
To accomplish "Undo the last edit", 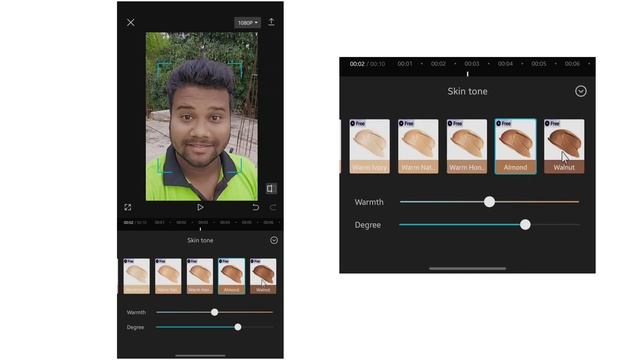I will (x=256, y=207).
